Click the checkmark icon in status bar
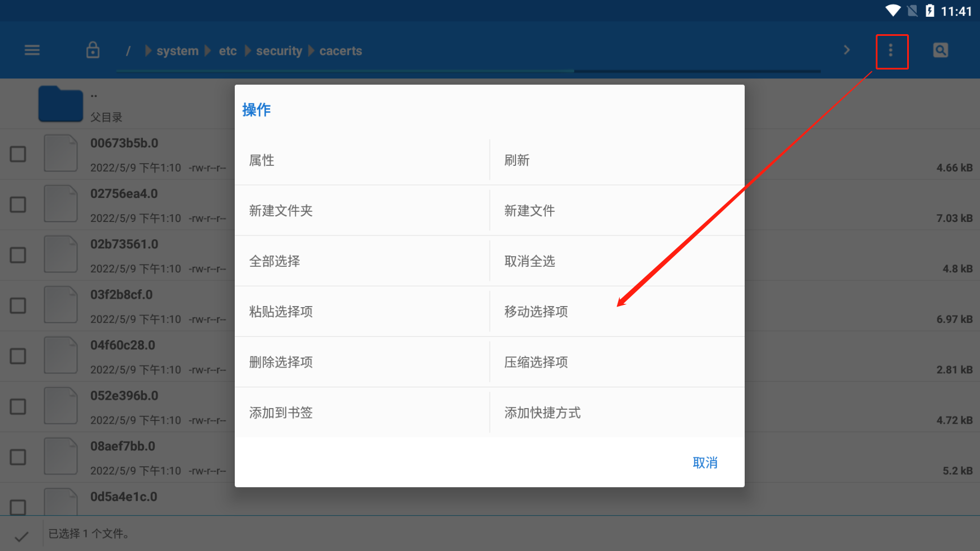 coord(21,536)
